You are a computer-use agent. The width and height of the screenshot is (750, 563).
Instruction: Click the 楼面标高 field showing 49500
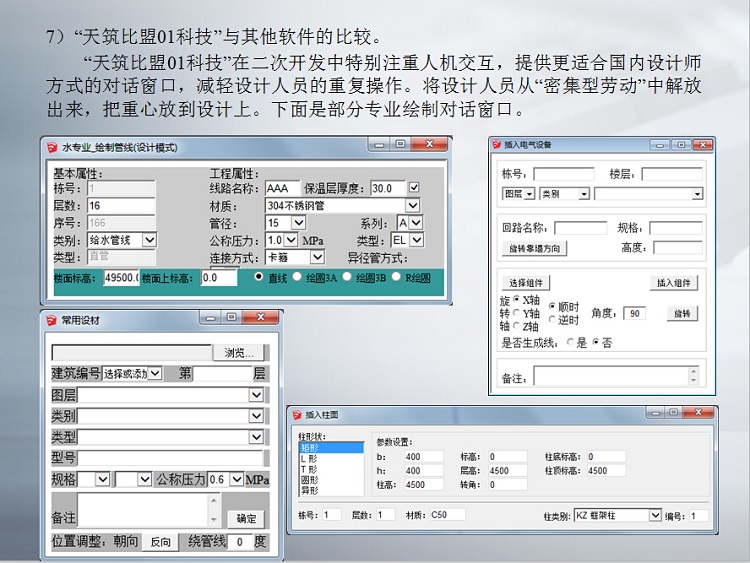pos(121,278)
